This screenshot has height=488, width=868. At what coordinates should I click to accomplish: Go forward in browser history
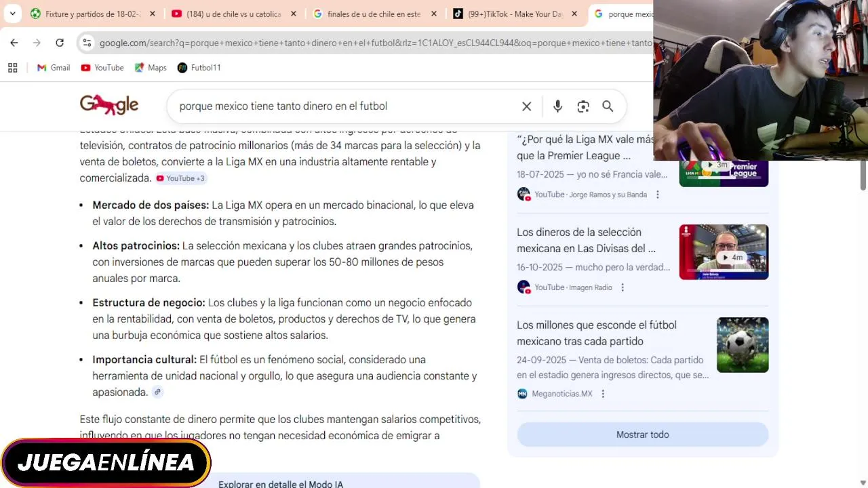[37, 43]
